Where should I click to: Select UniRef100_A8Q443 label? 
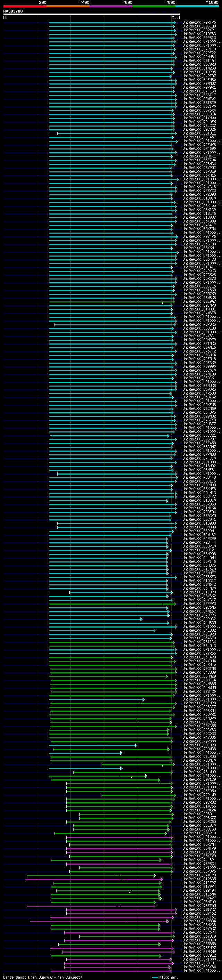point(199,477)
